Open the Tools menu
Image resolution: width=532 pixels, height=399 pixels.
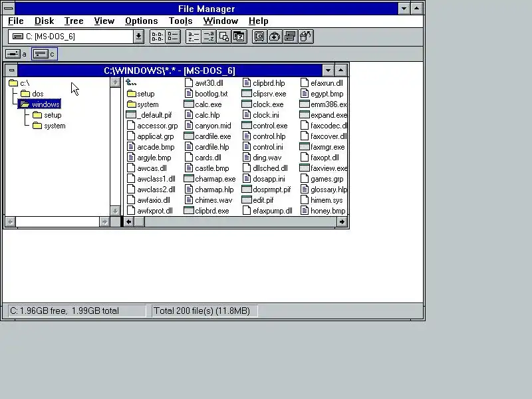coord(180,21)
